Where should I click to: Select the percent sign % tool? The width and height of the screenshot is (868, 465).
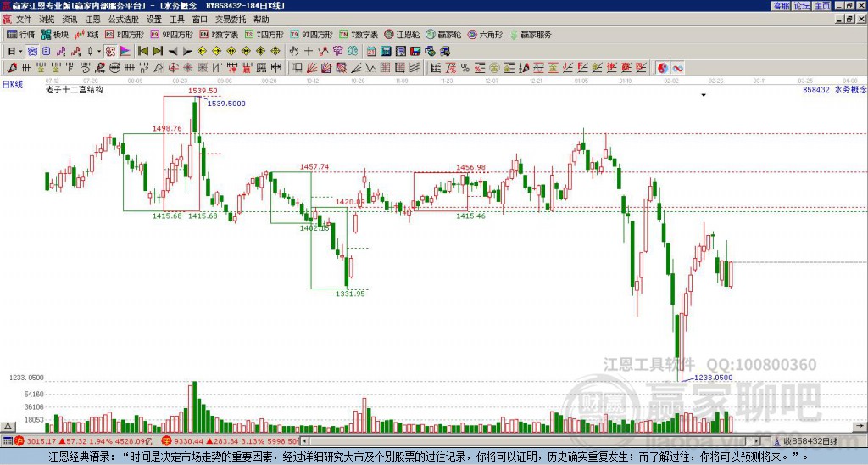pos(465,68)
